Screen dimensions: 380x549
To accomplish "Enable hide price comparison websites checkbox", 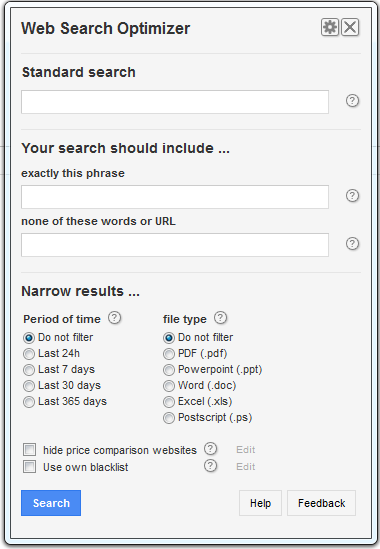I will pos(29,449).
